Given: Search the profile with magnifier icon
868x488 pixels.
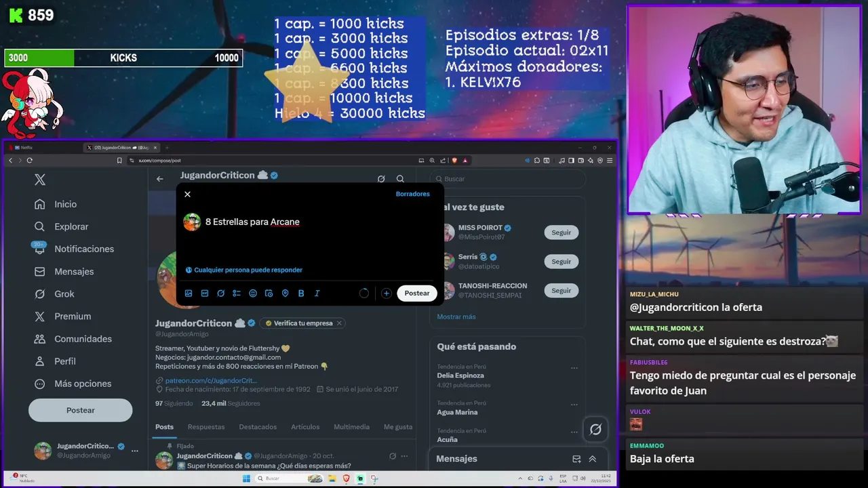Looking at the screenshot, I should click(x=400, y=179).
